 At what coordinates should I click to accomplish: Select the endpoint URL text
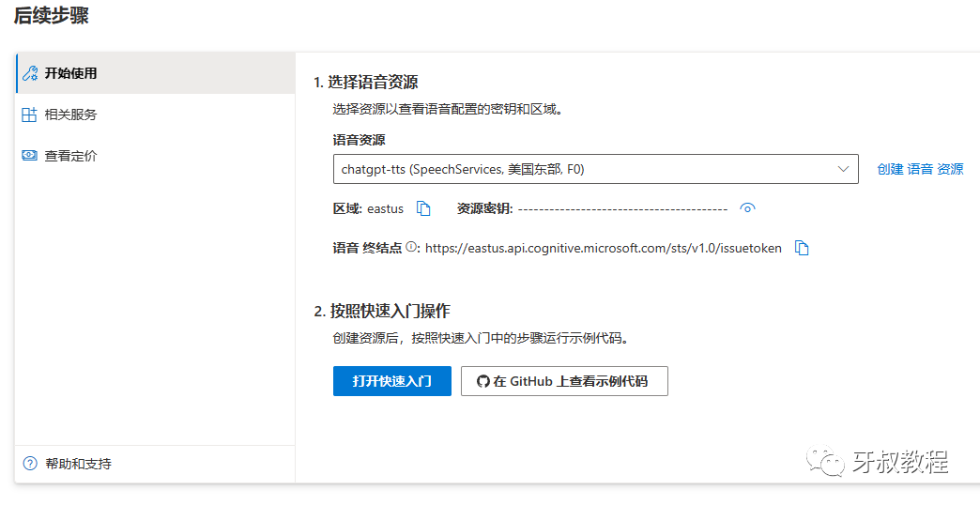coord(604,248)
